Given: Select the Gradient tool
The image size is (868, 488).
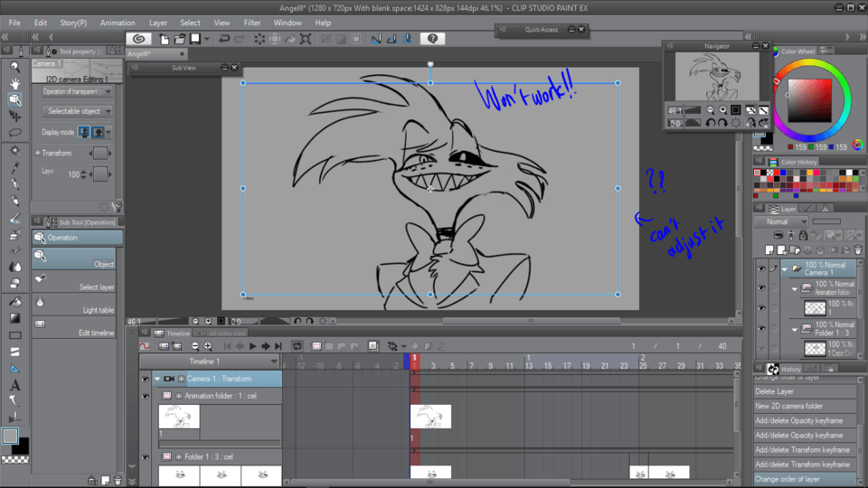Looking at the screenshot, I should (15, 318).
